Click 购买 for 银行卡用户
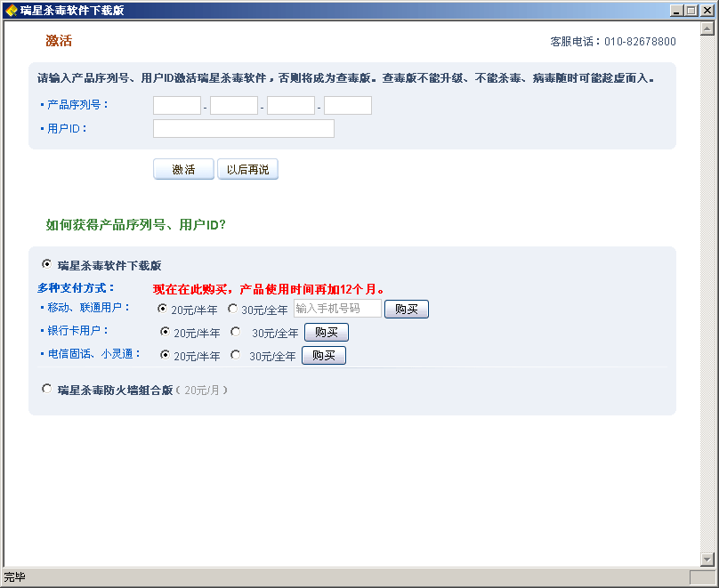Screen dimensions: 719x588 click(x=327, y=333)
